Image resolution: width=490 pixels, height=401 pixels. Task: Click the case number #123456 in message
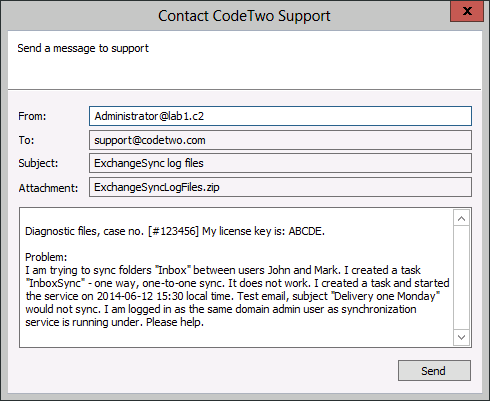pyautogui.click(x=174, y=231)
